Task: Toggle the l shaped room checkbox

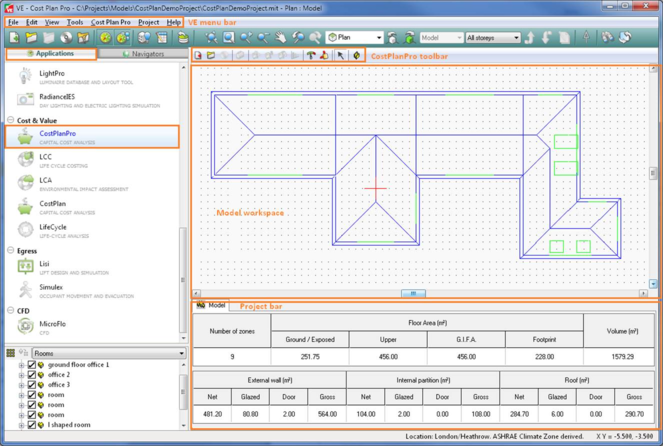Action: coord(31,425)
